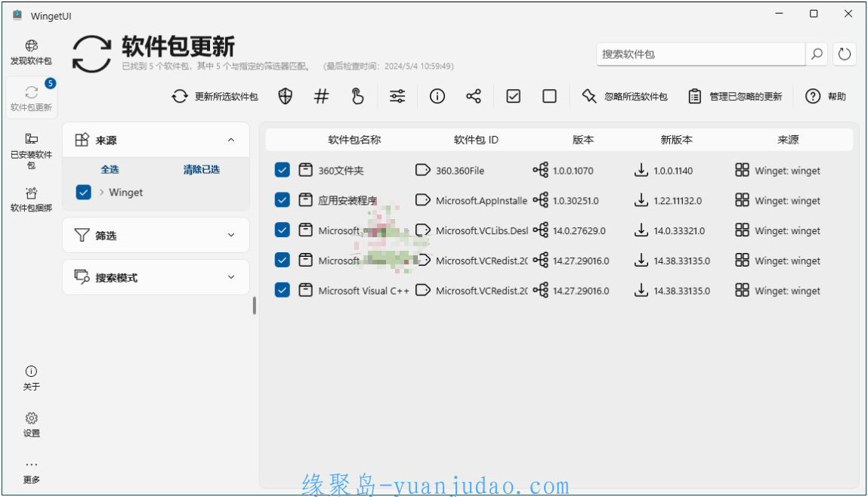This screenshot has height=497, width=868.
Task: Open the Discover Packages (发现软件包) page
Action: point(31,52)
